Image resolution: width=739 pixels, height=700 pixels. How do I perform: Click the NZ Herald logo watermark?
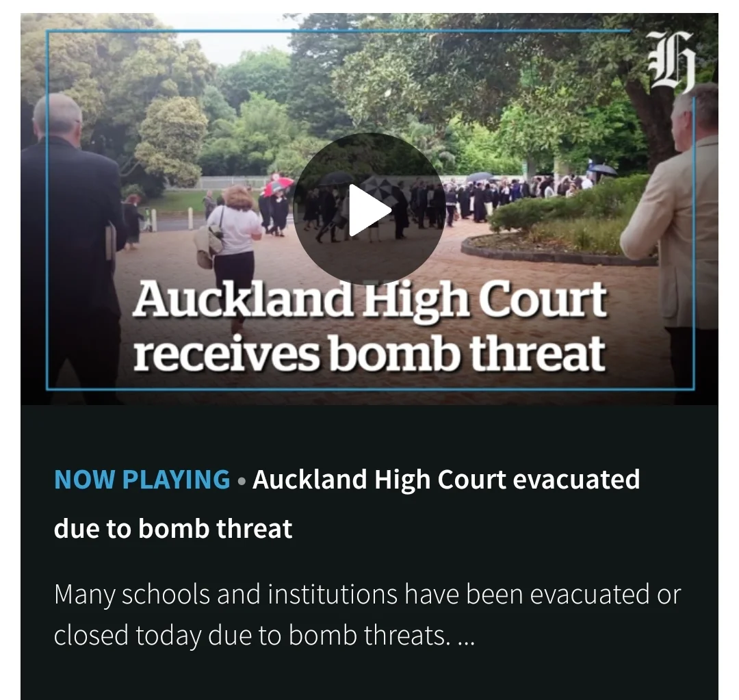pos(671,62)
